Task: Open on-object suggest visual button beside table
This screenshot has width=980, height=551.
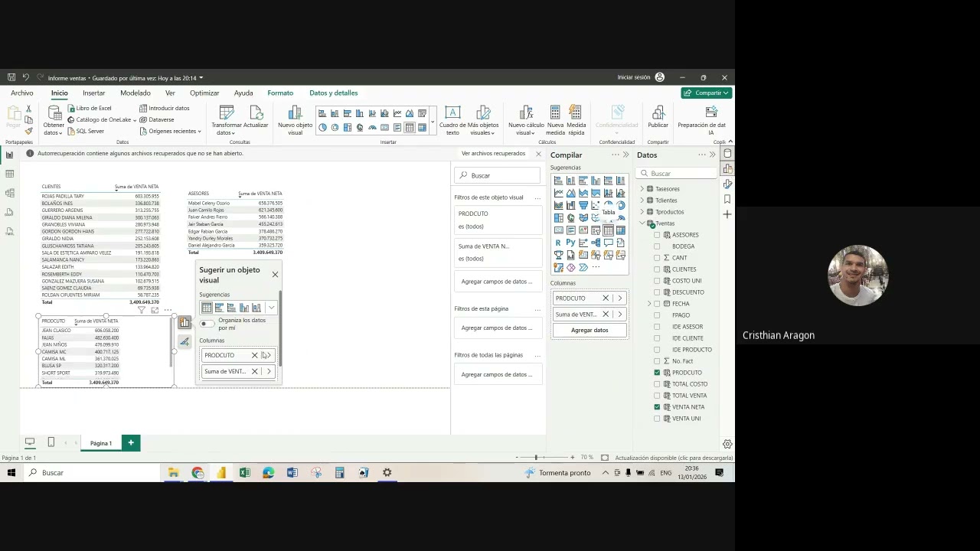Action: (x=185, y=323)
